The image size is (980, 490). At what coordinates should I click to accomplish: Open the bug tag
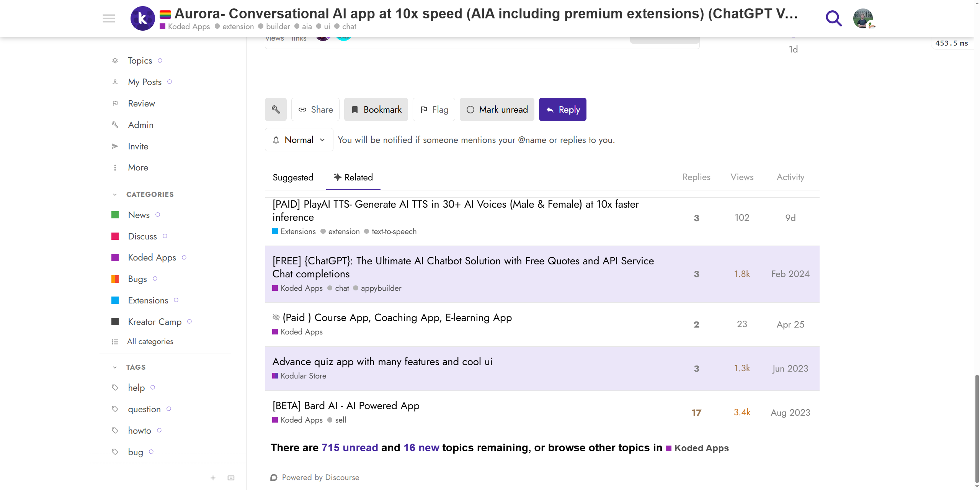(x=136, y=452)
